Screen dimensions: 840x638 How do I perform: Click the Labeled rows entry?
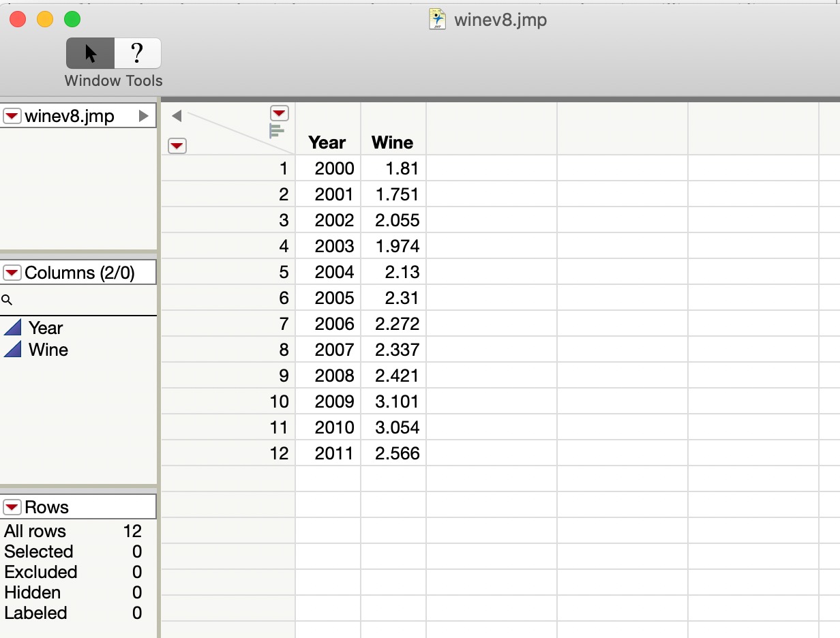(73, 613)
